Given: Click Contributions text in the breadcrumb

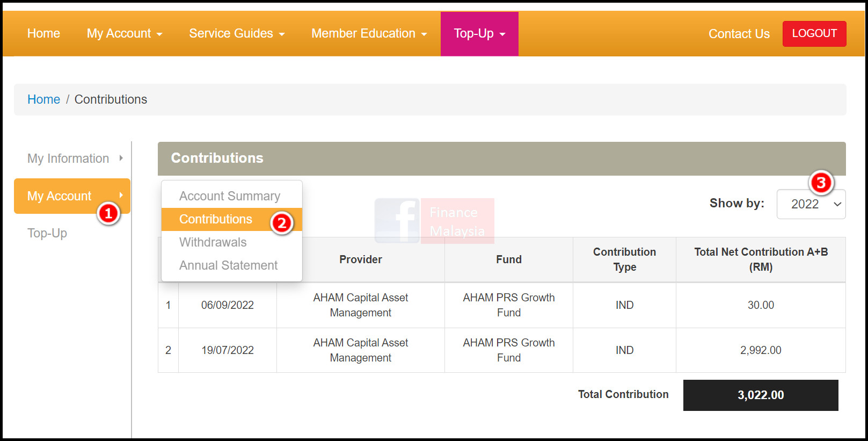Looking at the screenshot, I should click(111, 99).
